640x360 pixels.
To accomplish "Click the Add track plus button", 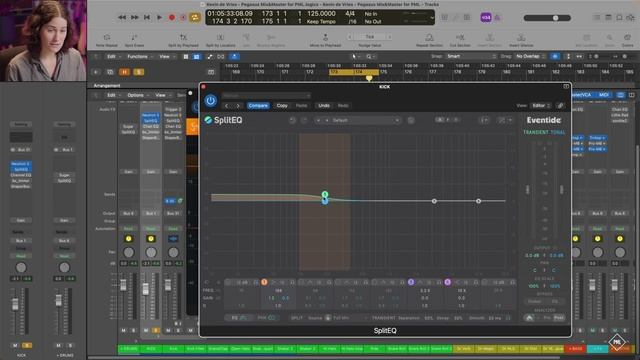I will pyautogui.click(x=96, y=72).
